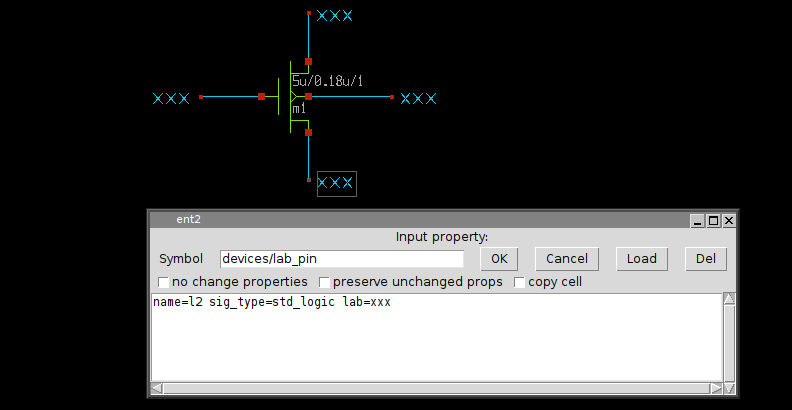Click the horizontal scrollbar left arrow
The height and width of the screenshot is (410, 792).
[157, 389]
